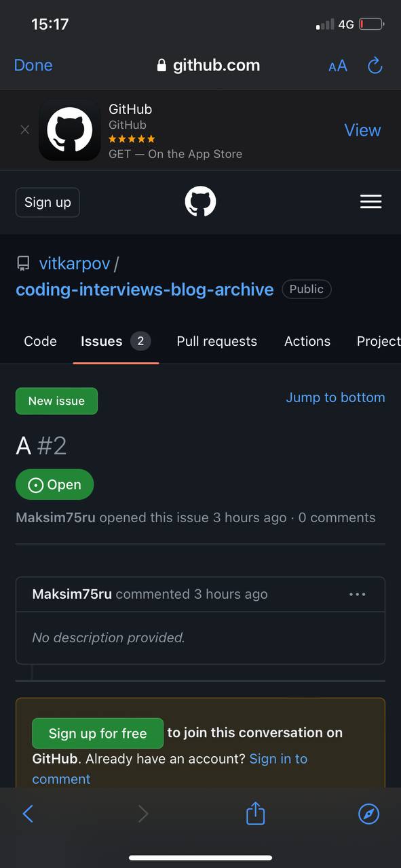Screen dimensions: 401x868
Task: Go back with the browser back arrow
Action: click(28, 814)
